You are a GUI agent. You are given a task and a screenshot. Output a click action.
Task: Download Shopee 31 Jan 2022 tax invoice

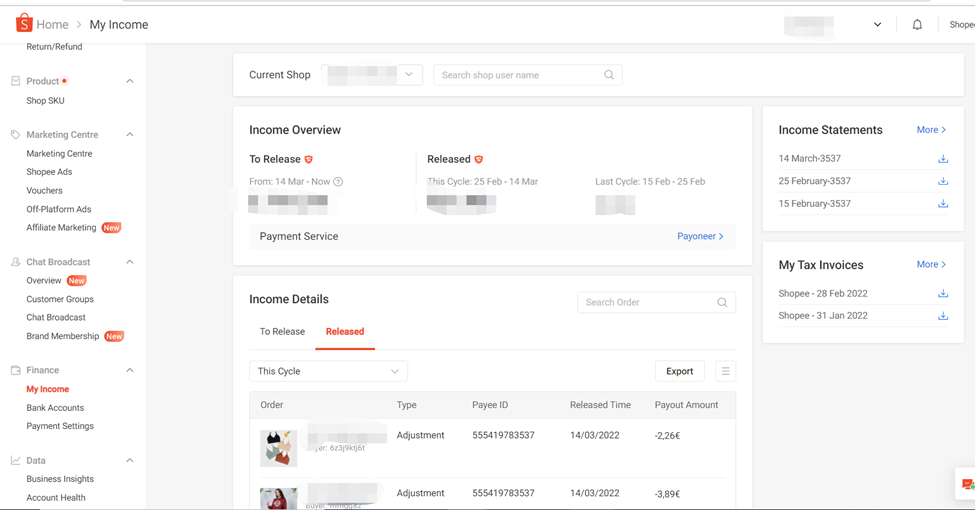point(942,316)
